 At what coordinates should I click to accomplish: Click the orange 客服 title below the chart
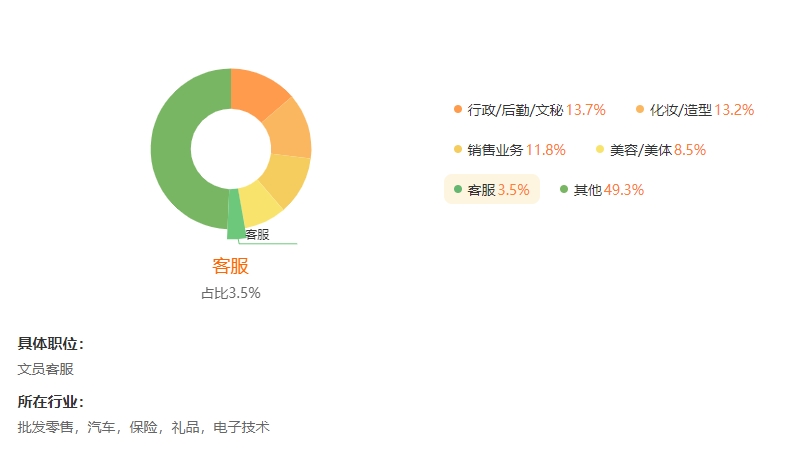(x=230, y=266)
